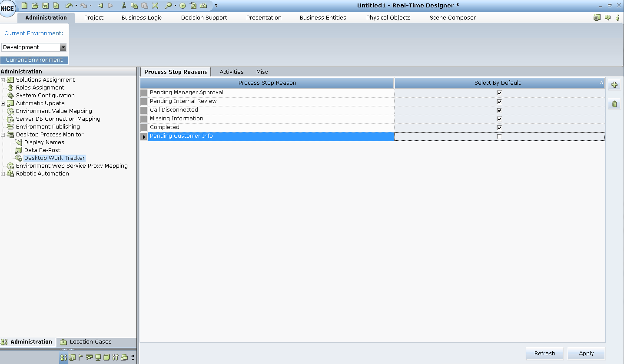Click the navigate Back triangle icon
Screen dimensions: 624x364
(x=100, y=6)
